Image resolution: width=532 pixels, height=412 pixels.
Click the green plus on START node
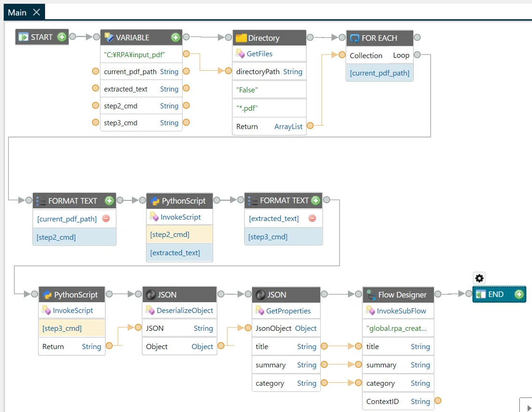coord(62,37)
